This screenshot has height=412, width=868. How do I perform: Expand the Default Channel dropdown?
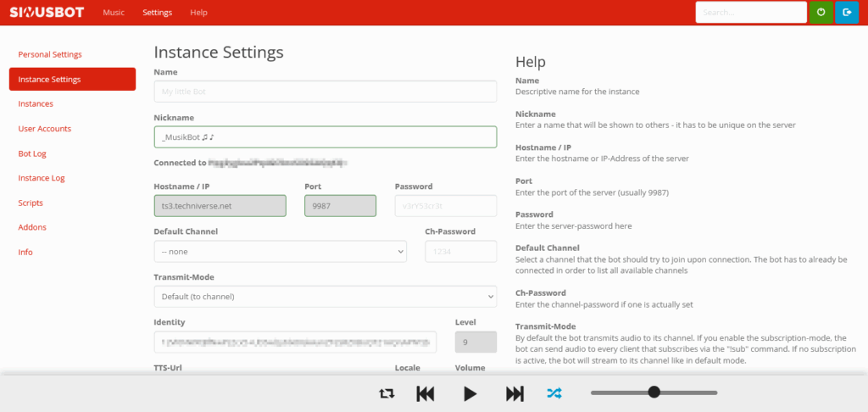tap(280, 252)
